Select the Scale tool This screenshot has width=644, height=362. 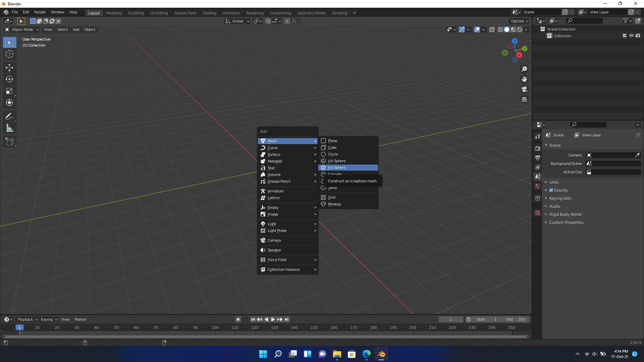(x=9, y=91)
